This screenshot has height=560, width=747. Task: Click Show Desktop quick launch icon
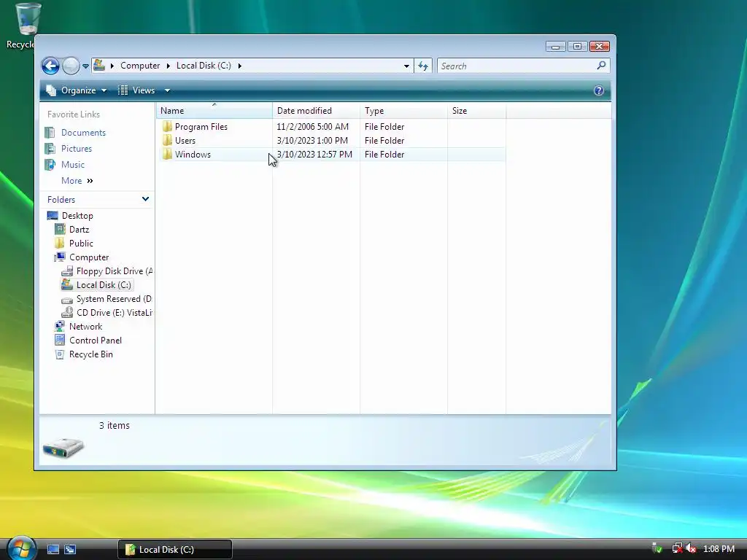click(53, 550)
